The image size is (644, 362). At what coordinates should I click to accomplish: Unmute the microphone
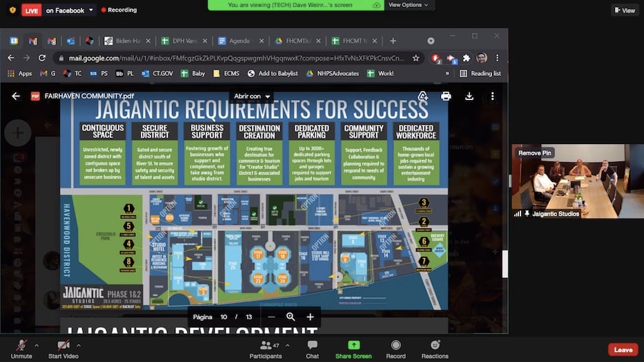pos(21,350)
